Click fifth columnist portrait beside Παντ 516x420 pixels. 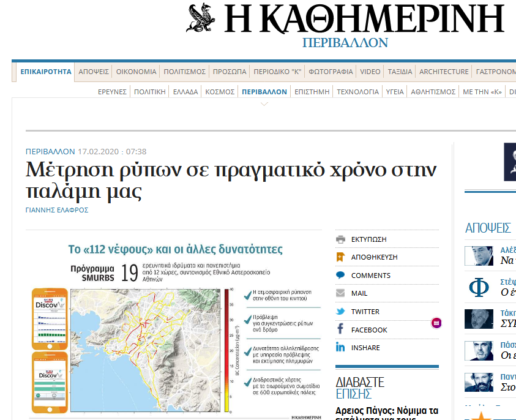(479, 382)
